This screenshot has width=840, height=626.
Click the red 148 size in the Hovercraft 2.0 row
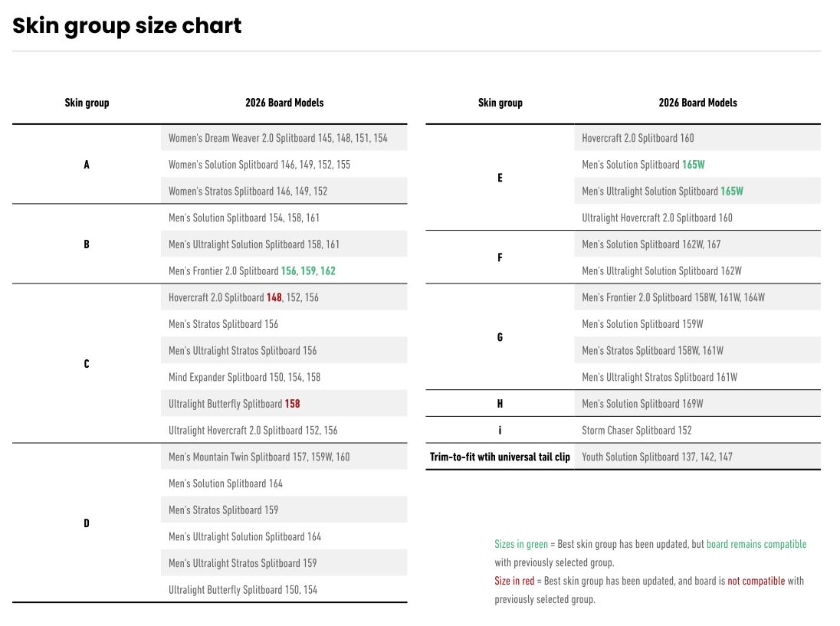point(274,297)
